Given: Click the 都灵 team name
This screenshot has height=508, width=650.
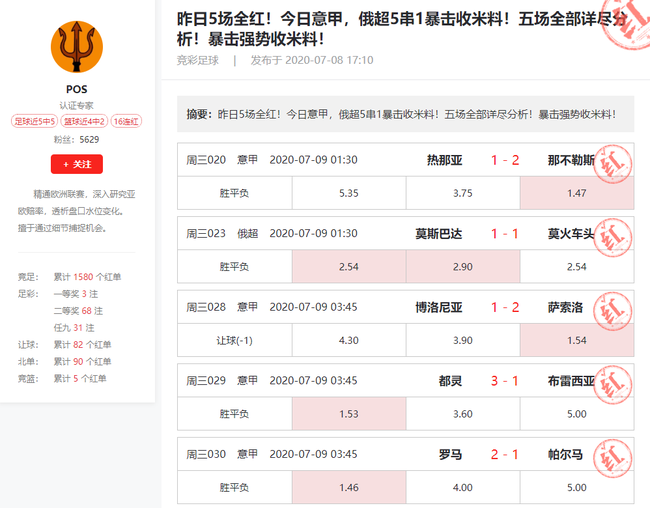Looking at the screenshot, I should tap(450, 381).
